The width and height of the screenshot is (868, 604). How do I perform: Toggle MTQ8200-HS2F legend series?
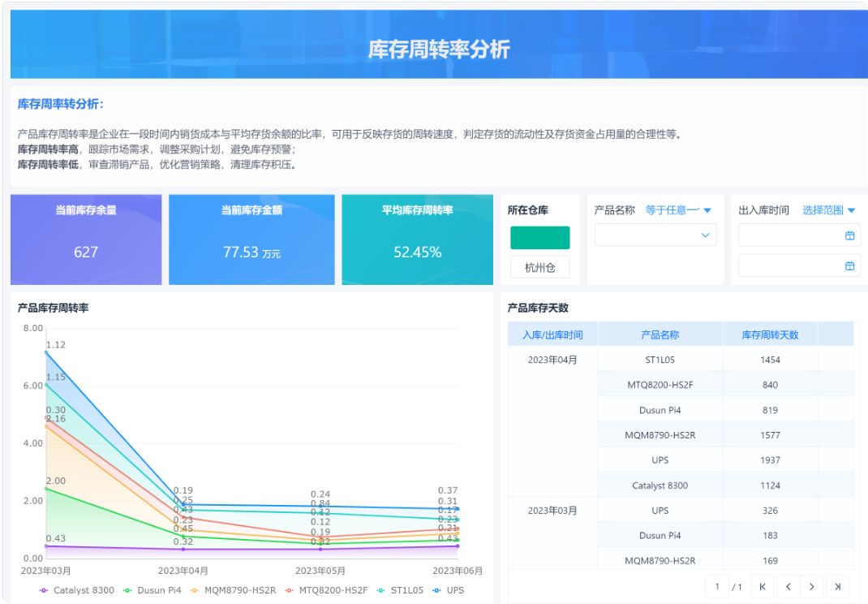click(326, 590)
